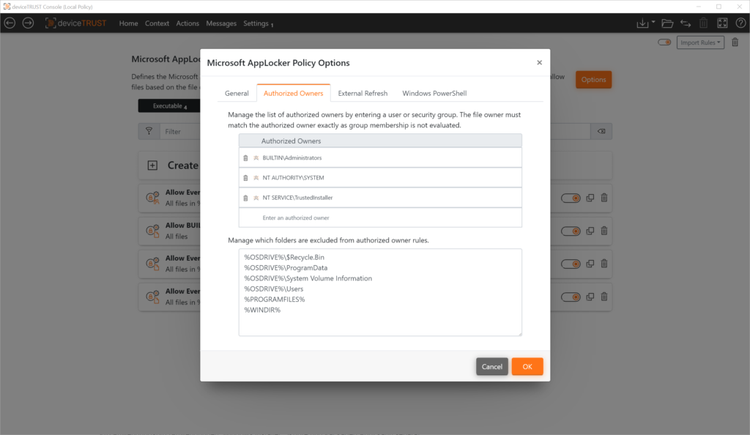Delete the first Allow Everyone rule

(604, 198)
